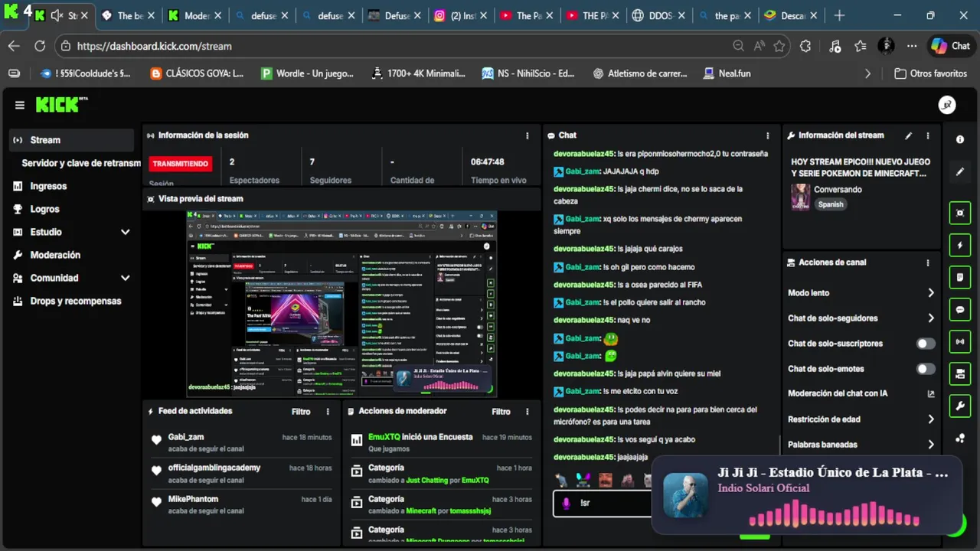Toggle the broadcast signal sidebar icon
This screenshot has height=551, width=980.
(960, 341)
